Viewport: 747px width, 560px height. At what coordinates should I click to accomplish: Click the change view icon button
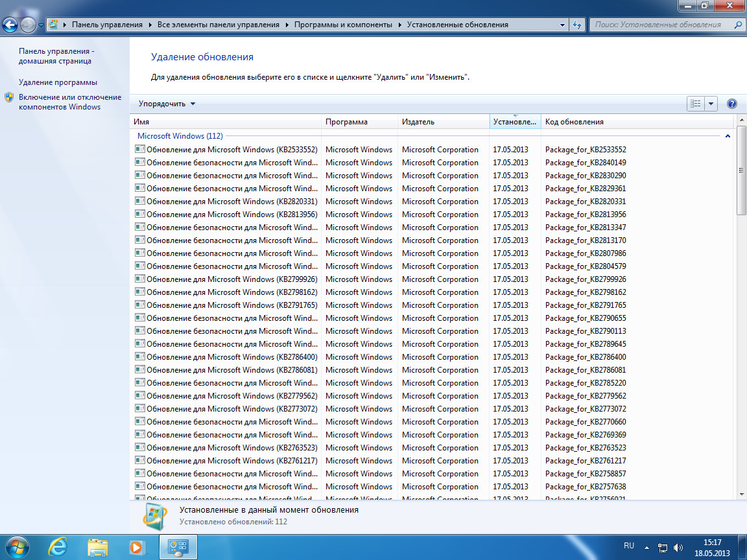pyautogui.click(x=696, y=104)
